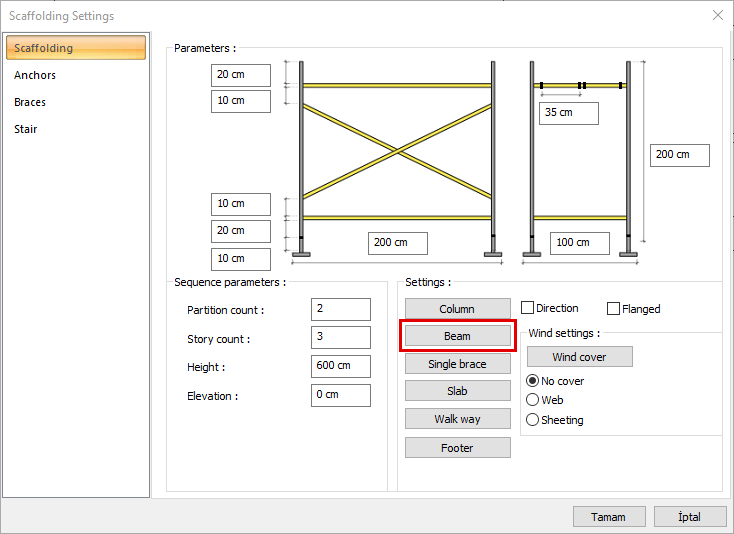Select the Stair category in sidebar
734x534 pixels.
[26, 129]
